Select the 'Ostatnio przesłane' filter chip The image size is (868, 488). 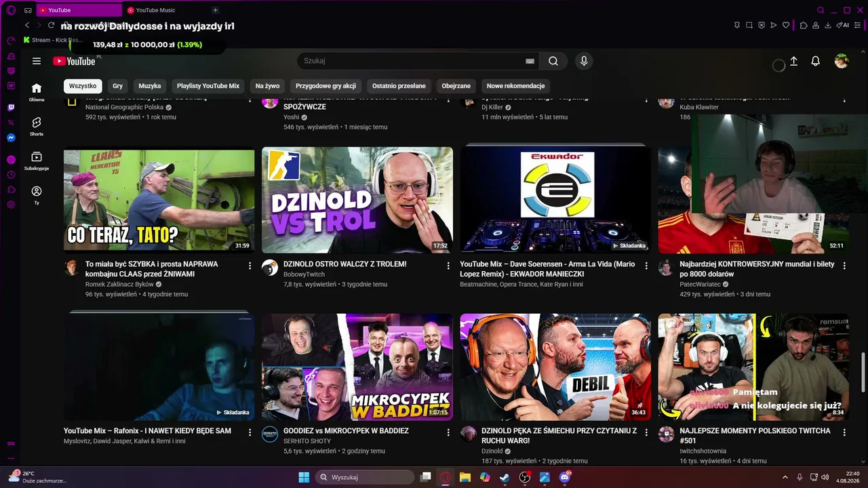click(x=399, y=86)
